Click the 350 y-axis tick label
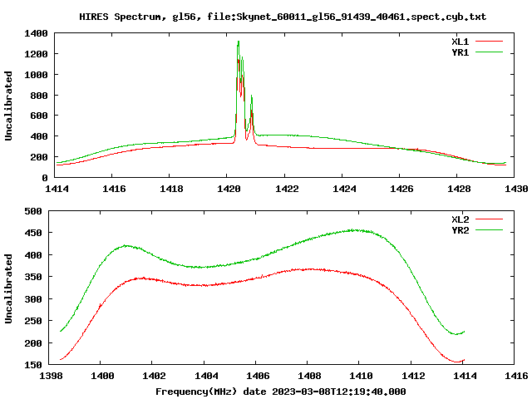This screenshot has width=532, height=399. tap(33, 277)
